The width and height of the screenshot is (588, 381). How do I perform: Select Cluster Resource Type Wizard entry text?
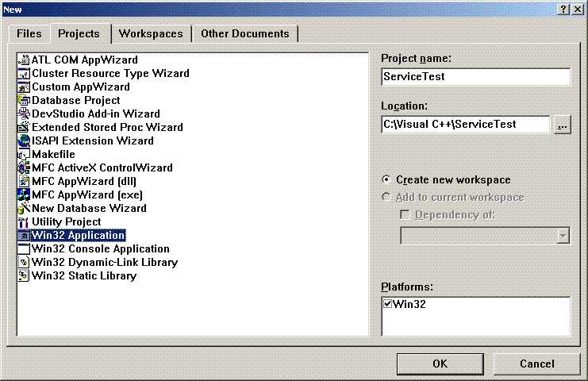click(110, 74)
